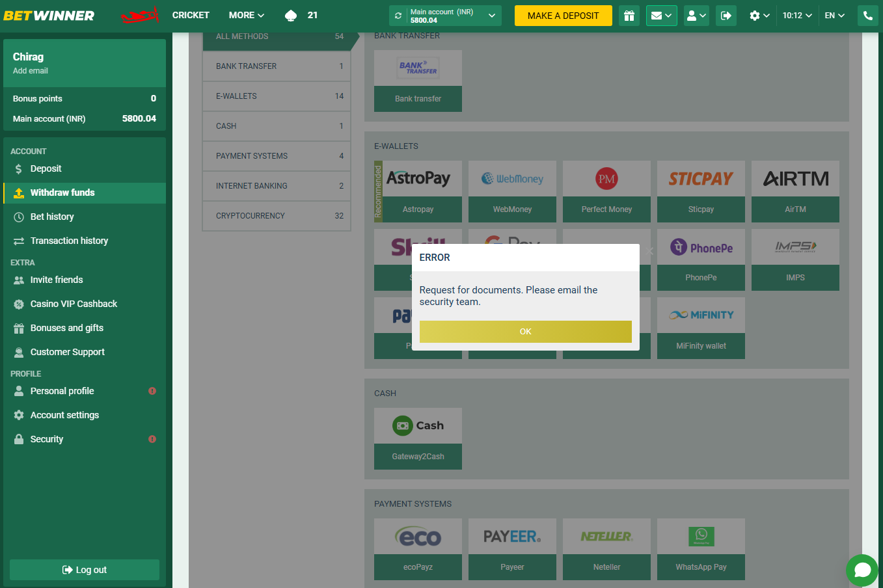
Task: Select the Neteller payment system
Action: pos(606,549)
